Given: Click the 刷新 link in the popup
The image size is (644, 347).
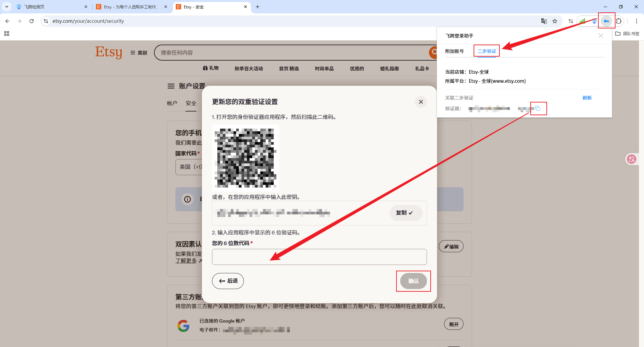Looking at the screenshot, I should coord(587,98).
